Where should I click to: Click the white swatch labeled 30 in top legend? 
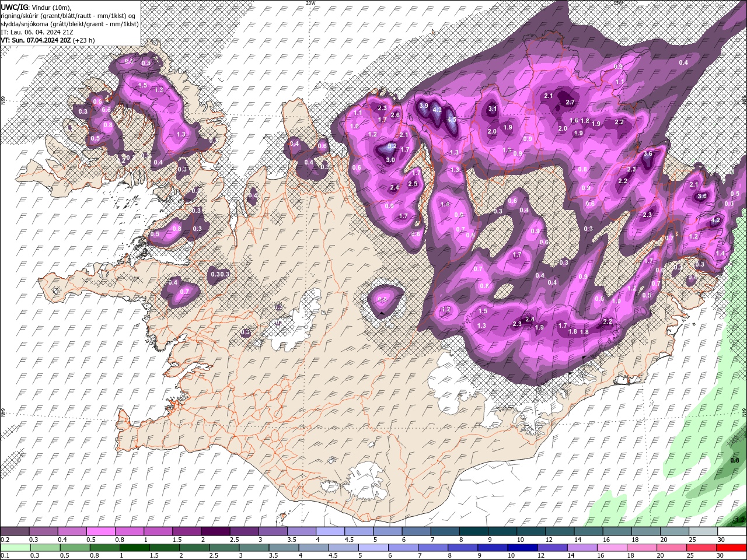tap(732, 531)
